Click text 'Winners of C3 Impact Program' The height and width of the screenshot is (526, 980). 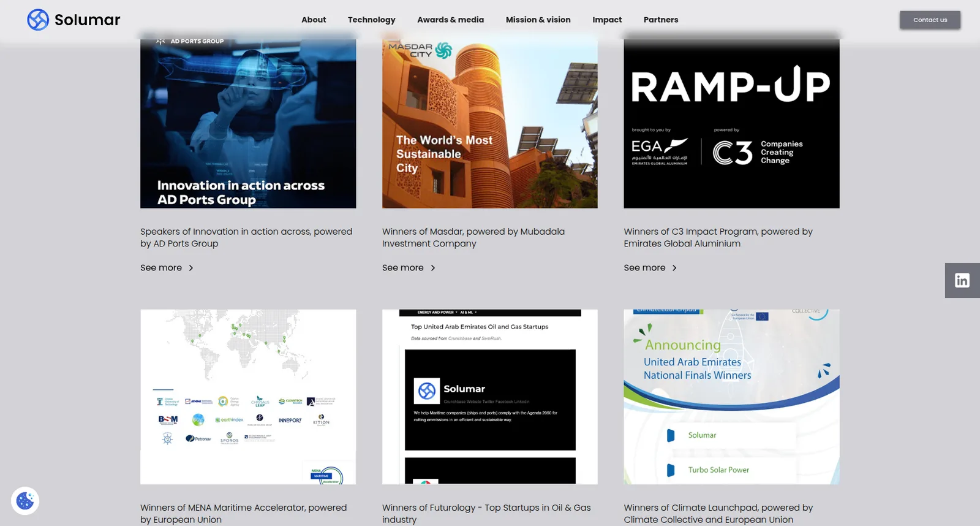pyautogui.click(x=691, y=232)
